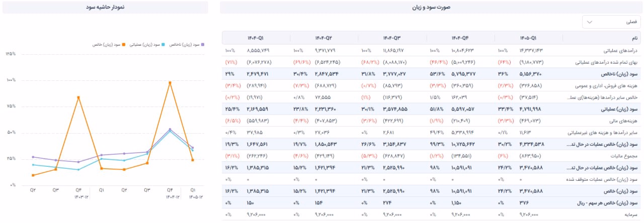Click the orange marker at rightmost Q1

tap(193, 160)
